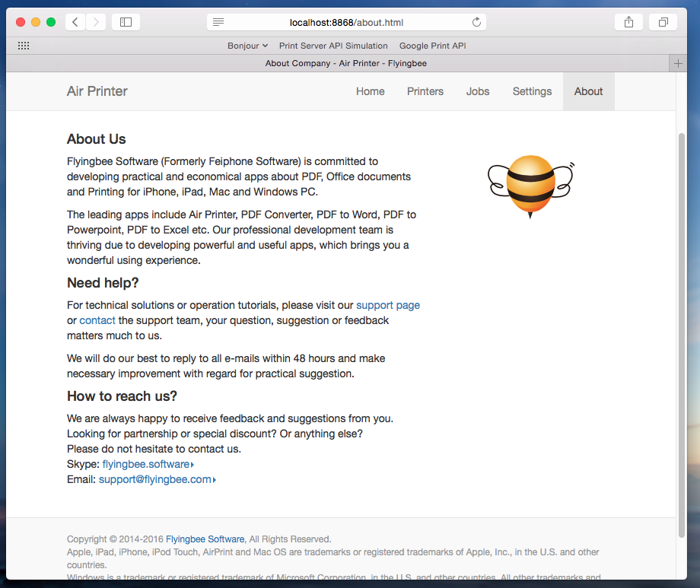
Task: Click the page vertical scrollbar
Action: [681, 335]
